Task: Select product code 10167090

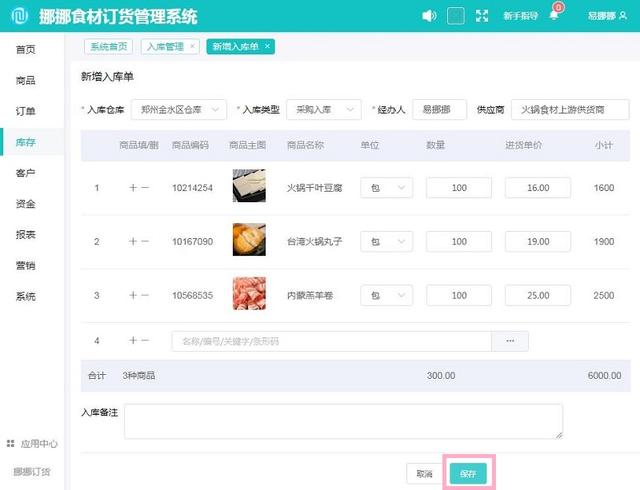Action: (192, 242)
